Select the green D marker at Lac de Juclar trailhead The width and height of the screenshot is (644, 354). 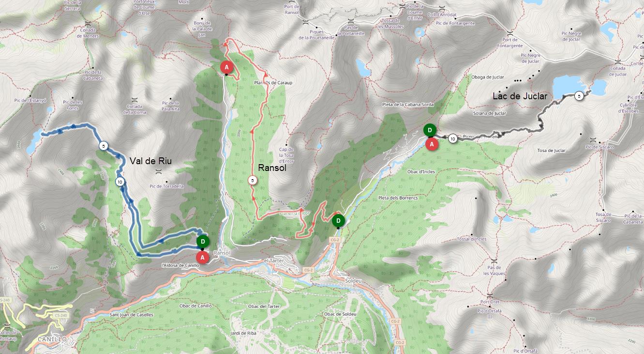click(x=429, y=130)
